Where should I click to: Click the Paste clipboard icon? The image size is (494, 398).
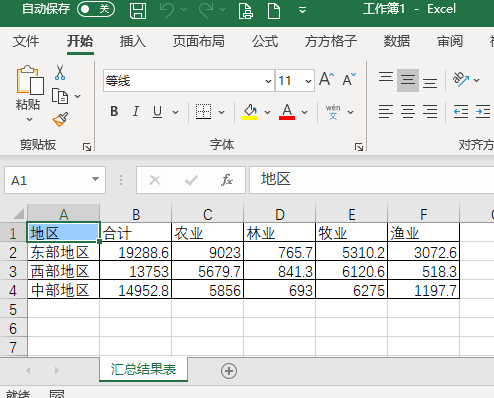point(29,80)
